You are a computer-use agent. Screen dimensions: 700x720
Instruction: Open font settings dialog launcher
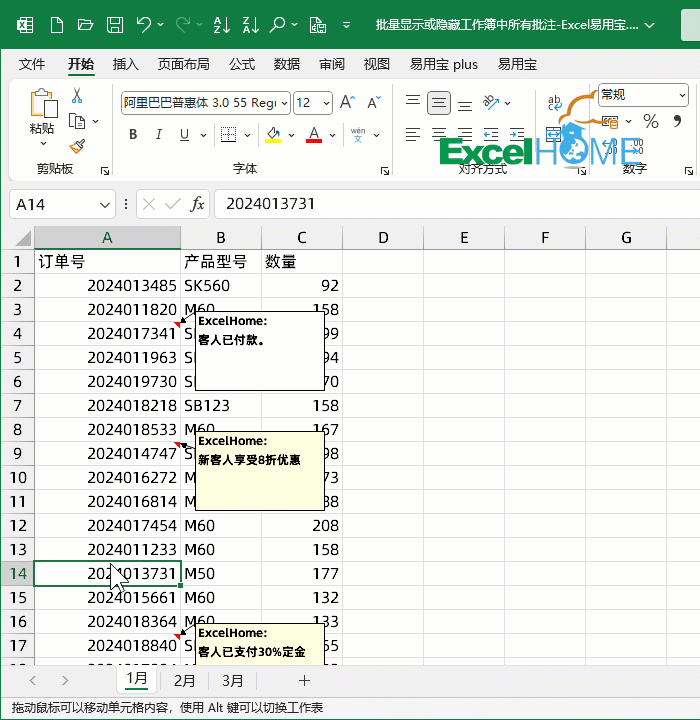[385, 171]
